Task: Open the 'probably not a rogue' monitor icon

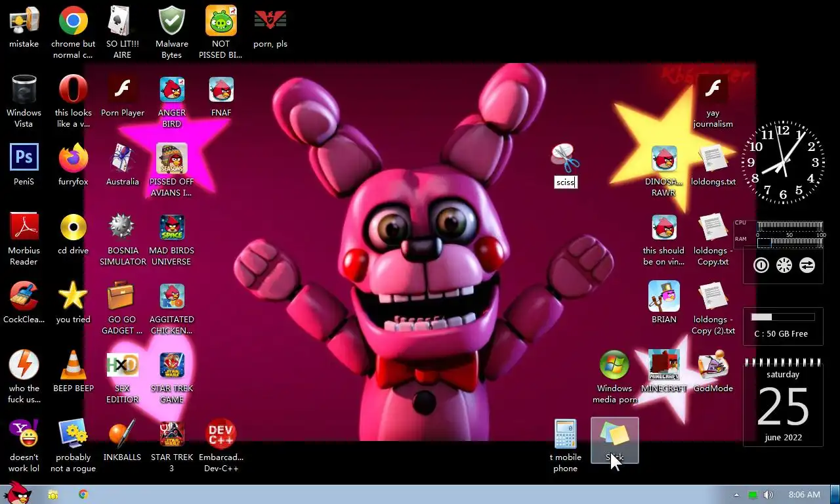Action: click(73, 434)
